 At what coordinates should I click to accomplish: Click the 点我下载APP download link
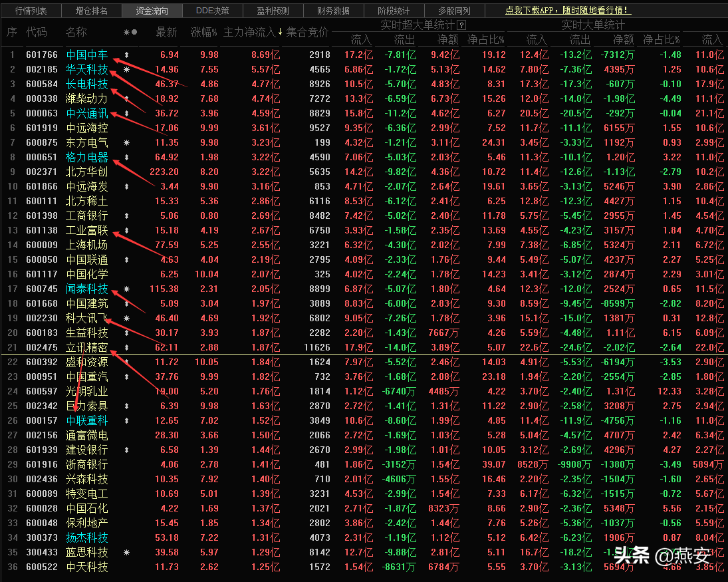[x=568, y=10]
